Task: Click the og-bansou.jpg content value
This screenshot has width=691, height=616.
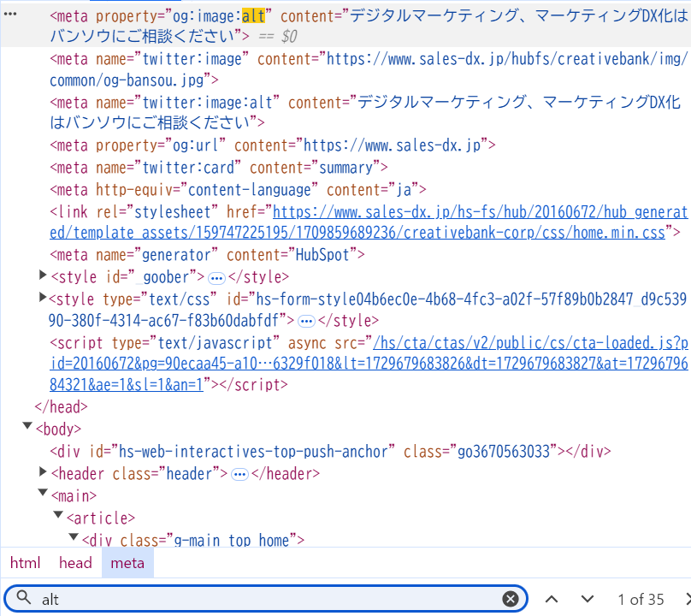Action: pyautogui.click(x=369, y=69)
